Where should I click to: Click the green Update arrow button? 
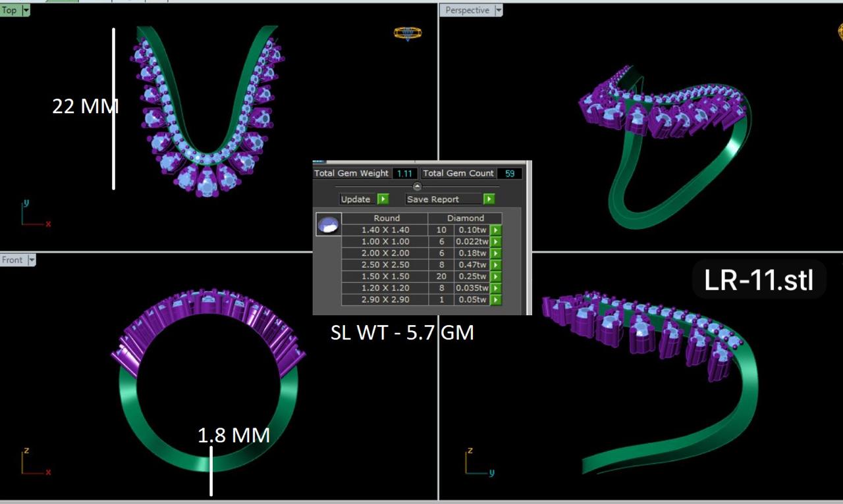coord(383,199)
